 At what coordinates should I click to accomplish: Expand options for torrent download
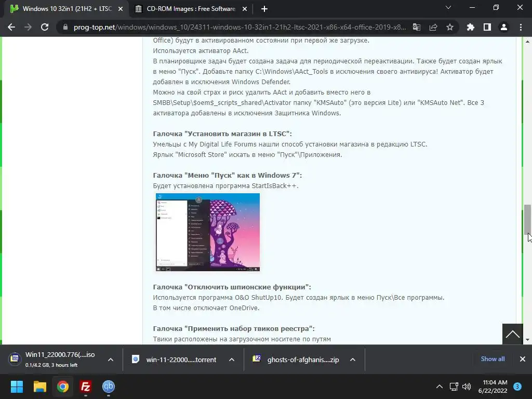231,360
